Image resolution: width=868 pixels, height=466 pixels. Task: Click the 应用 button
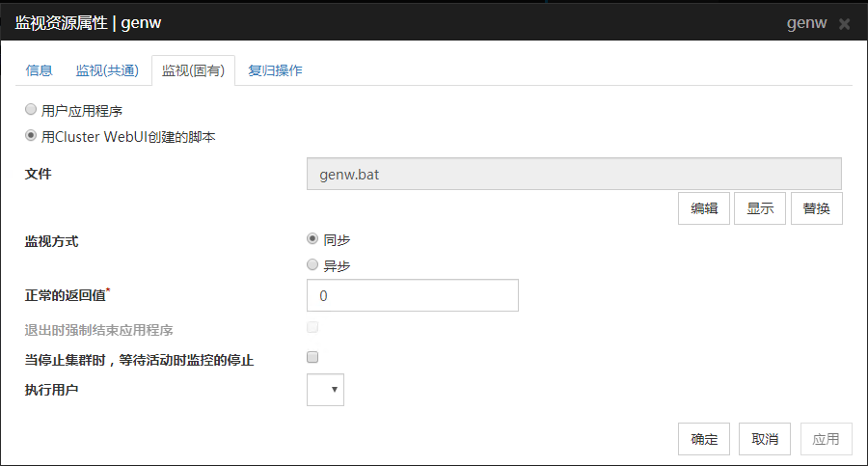[826, 439]
